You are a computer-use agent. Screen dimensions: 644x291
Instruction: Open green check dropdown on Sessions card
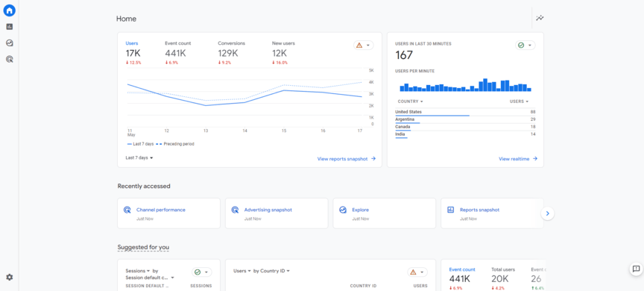pos(202,272)
